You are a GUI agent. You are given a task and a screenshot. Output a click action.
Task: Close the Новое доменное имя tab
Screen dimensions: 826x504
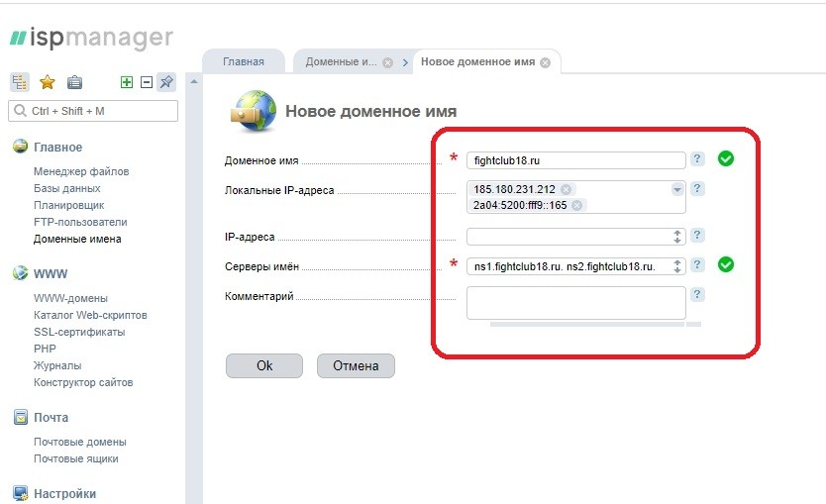[545, 61]
